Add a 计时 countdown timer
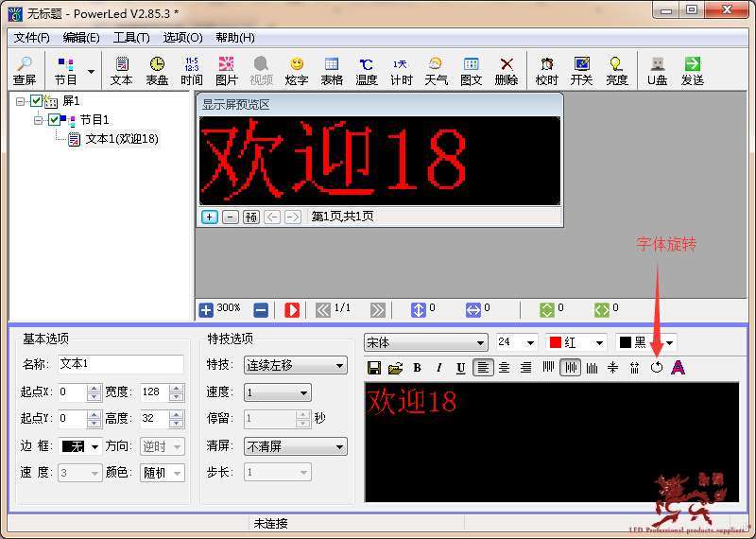756x539 pixels. [x=401, y=71]
